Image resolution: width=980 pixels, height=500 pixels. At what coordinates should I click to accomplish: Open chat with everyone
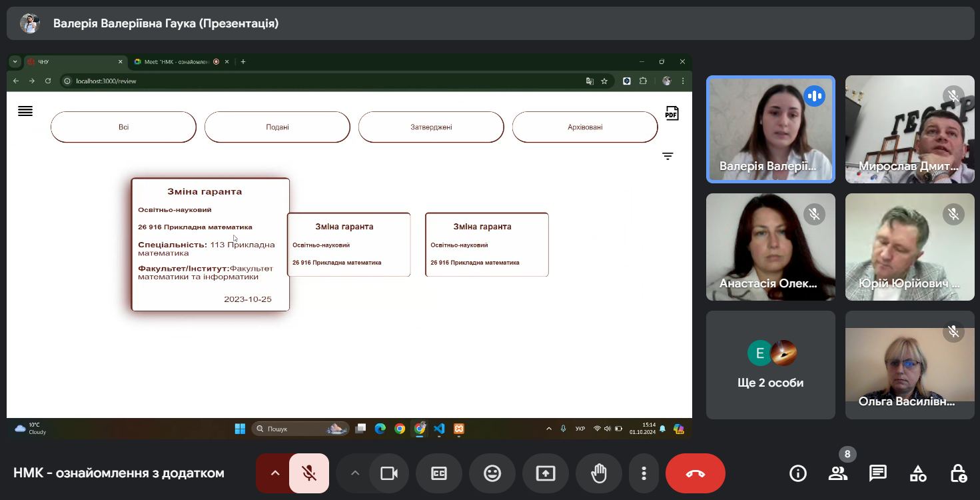pos(878,473)
